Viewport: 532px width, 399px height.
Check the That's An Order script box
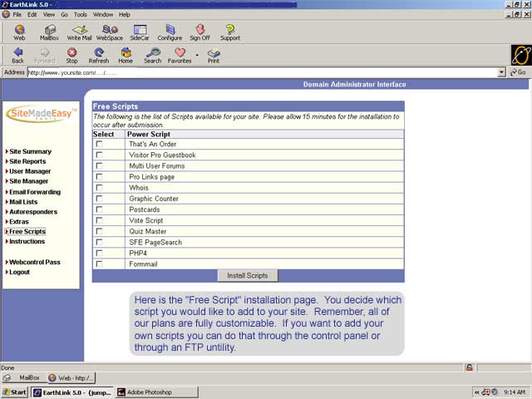pyautogui.click(x=99, y=145)
